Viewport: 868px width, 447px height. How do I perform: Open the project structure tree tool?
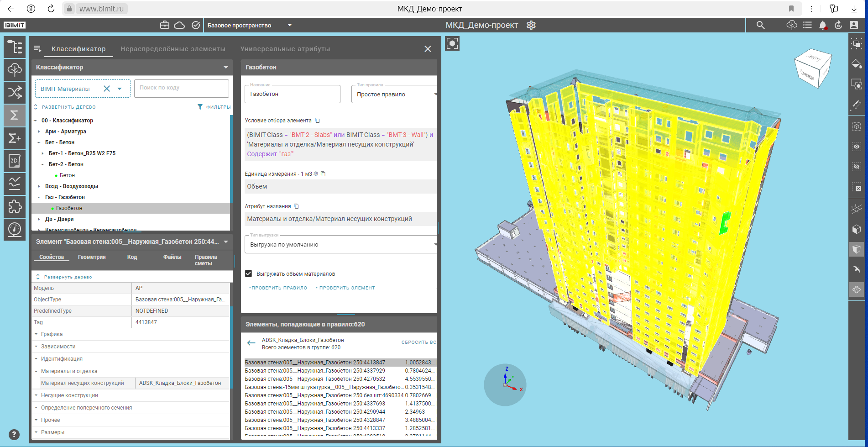pos(15,47)
